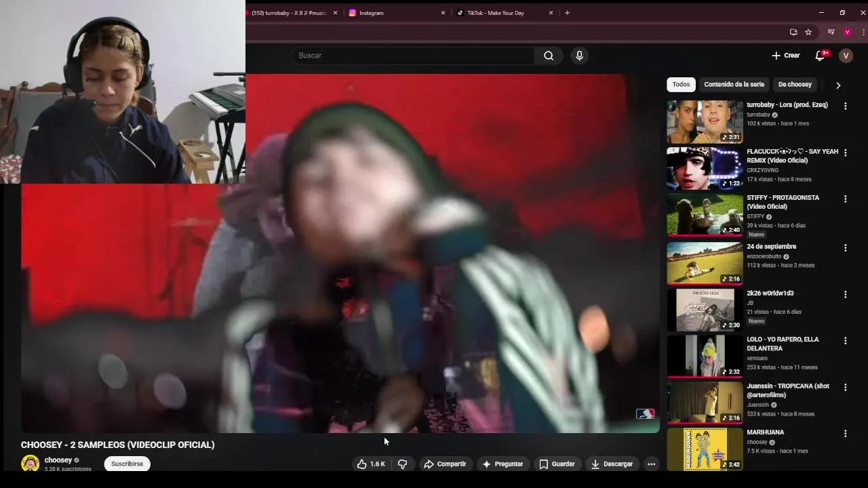Type in the Buscar search field
The image size is (868, 488).
pos(414,56)
